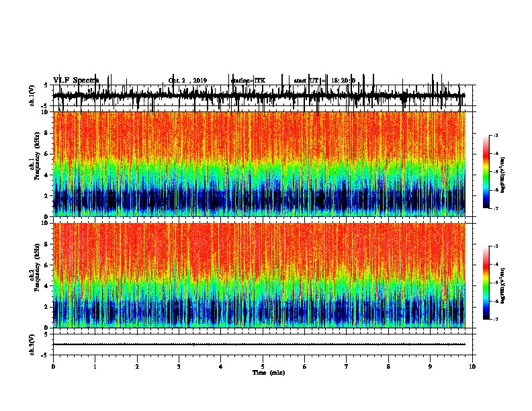This screenshot has height=411, width=532.
Task: Click inside the ch.1 spectrogram panel
Action: click(x=259, y=164)
